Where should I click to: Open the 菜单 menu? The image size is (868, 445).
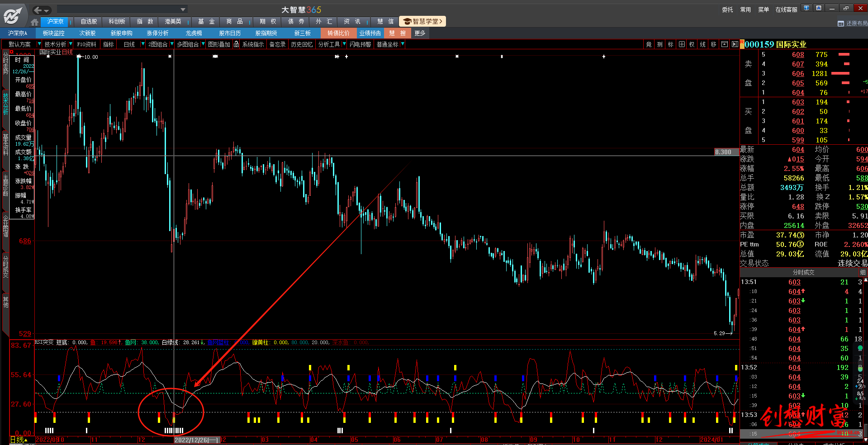point(764,9)
